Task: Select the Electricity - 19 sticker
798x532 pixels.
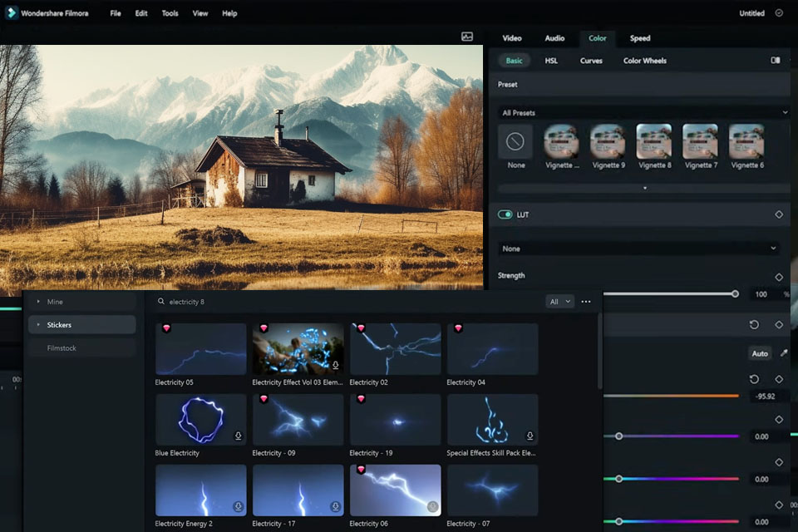Action: pyautogui.click(x=395, y=420)
